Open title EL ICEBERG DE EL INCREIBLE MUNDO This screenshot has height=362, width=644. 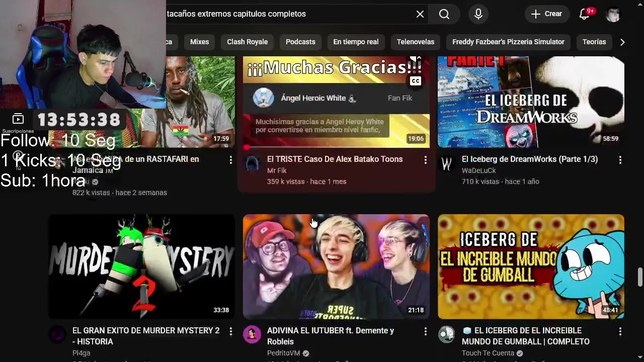(526, 336)
